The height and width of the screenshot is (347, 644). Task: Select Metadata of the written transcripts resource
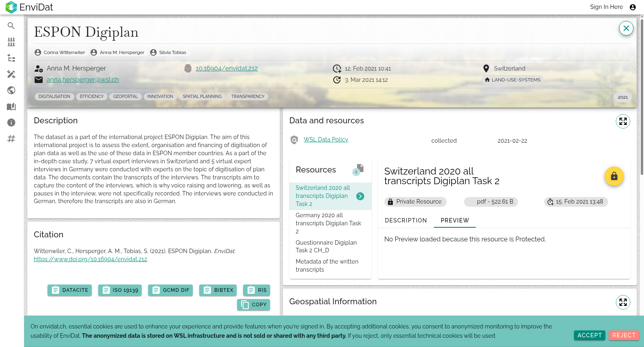coord(330,266)
